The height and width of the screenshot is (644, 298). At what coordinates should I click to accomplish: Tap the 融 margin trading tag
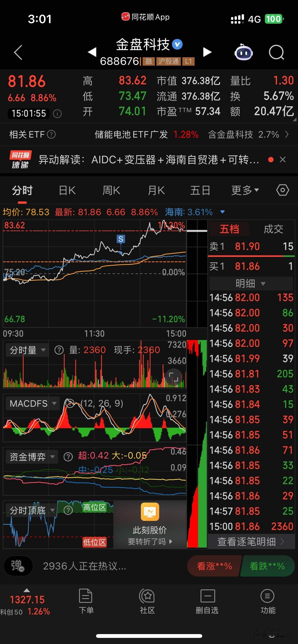(x=149, y=61)
